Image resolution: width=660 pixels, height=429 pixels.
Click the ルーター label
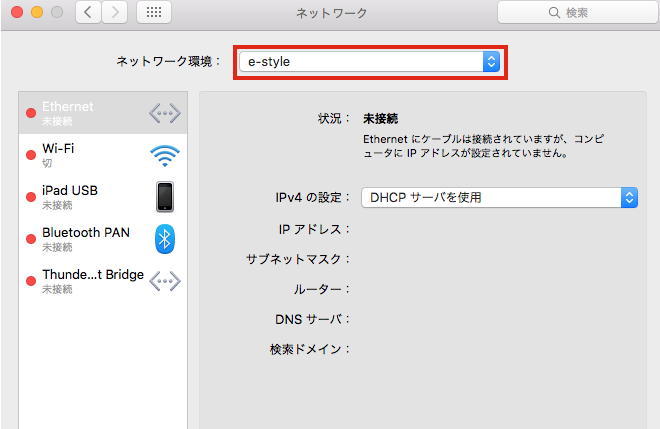pos(322,289)
